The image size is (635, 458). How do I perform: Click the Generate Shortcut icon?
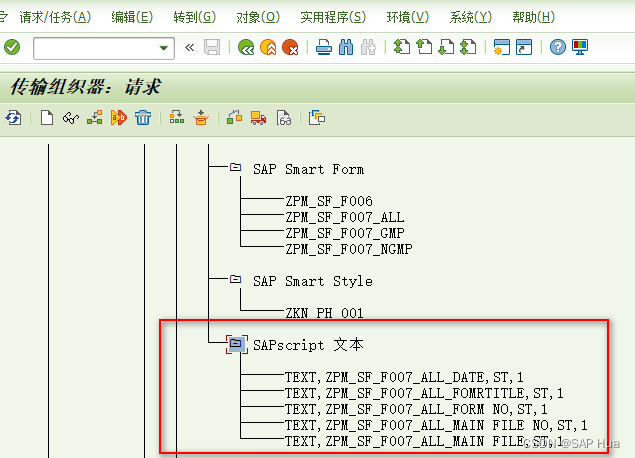[x=524, y=47]
